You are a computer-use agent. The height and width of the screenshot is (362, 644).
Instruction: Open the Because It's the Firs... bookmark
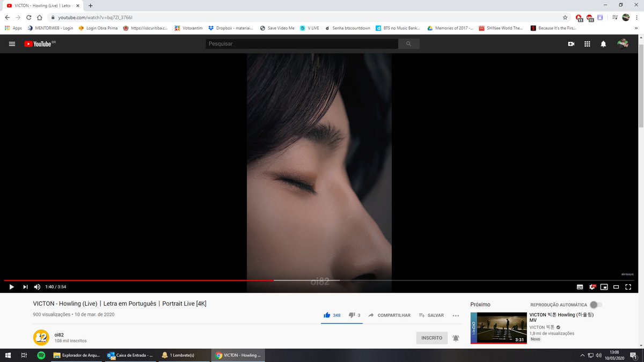click(553, 28)
